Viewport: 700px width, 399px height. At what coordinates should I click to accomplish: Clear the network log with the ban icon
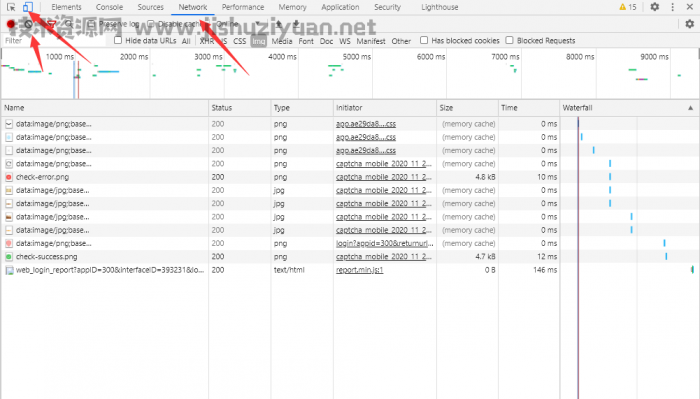pyautogui.click(x=28, y=24)
